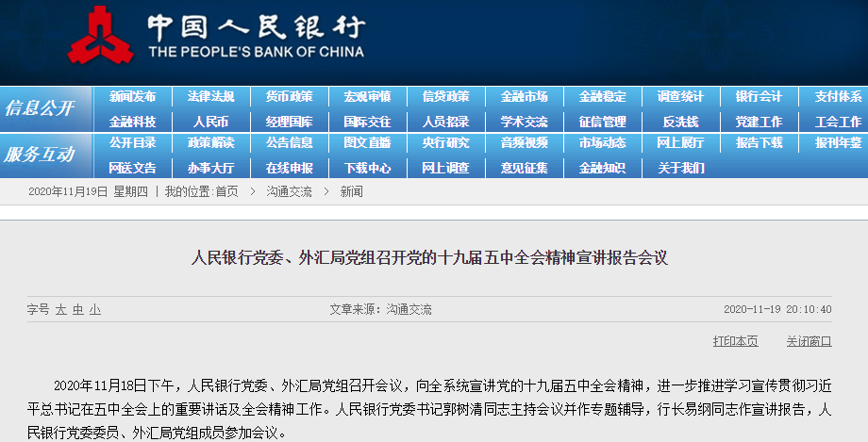Navigate to 国际交往

click(x=368, y=122)
